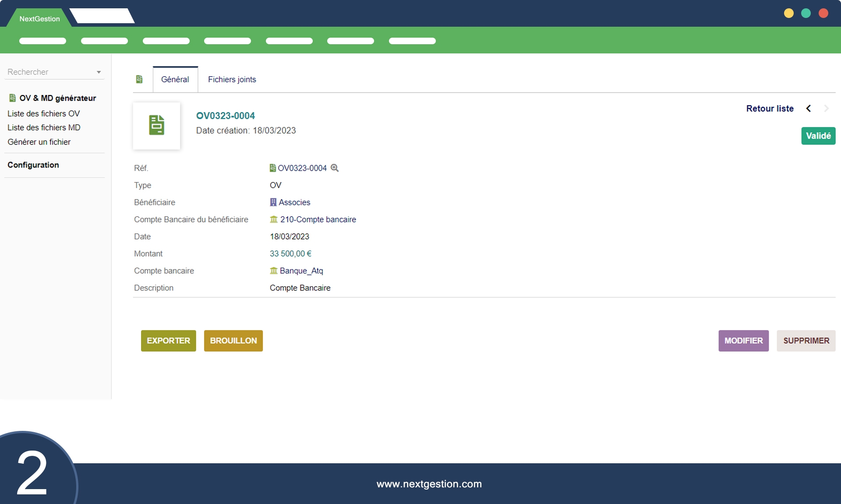The image size is (841, 504).
Task: Select the Général tab
Action: (175, 79)
